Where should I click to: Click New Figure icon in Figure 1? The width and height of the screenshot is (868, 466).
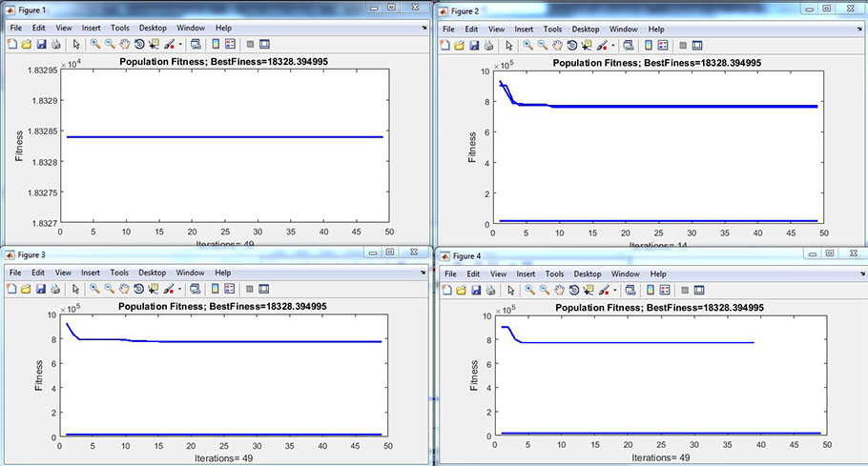tap(12, 44)
